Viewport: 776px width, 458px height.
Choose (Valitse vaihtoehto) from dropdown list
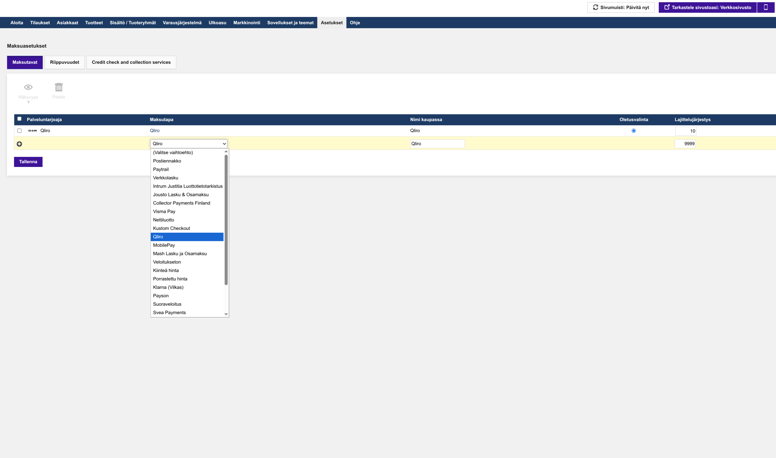187,153
